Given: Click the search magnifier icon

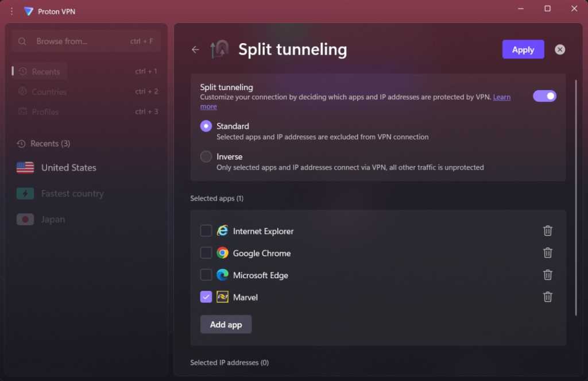Looking at the screenshot, I should coord(22,41).
